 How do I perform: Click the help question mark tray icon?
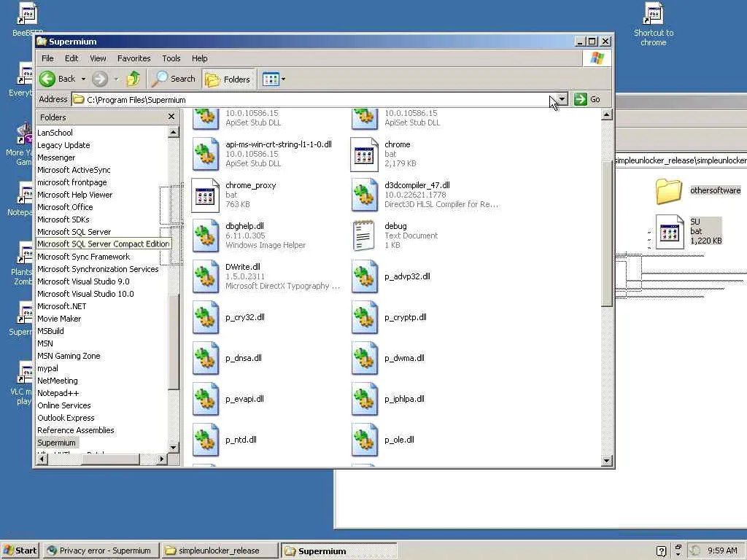coord(661,551)
